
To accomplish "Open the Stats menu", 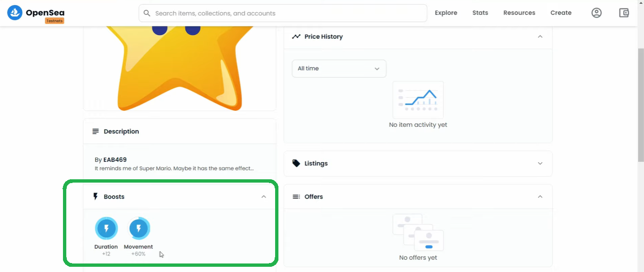I will click(x=480, y=13).
